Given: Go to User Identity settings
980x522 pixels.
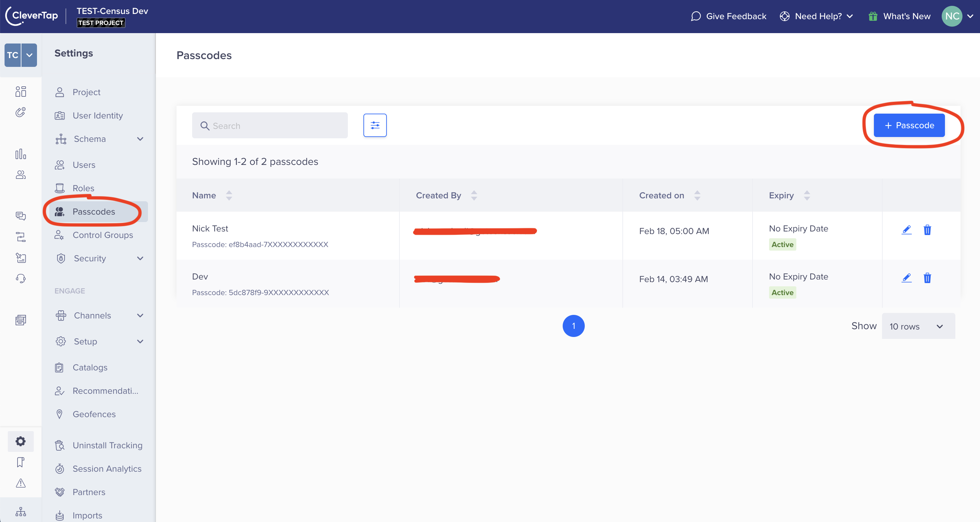Looking at the screenshot, I should point(97,115).
